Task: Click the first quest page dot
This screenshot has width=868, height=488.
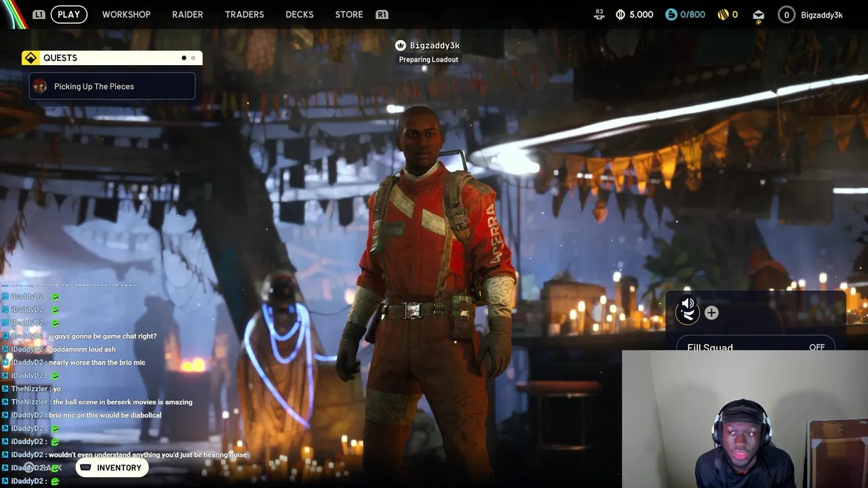Action: [184, 58]
